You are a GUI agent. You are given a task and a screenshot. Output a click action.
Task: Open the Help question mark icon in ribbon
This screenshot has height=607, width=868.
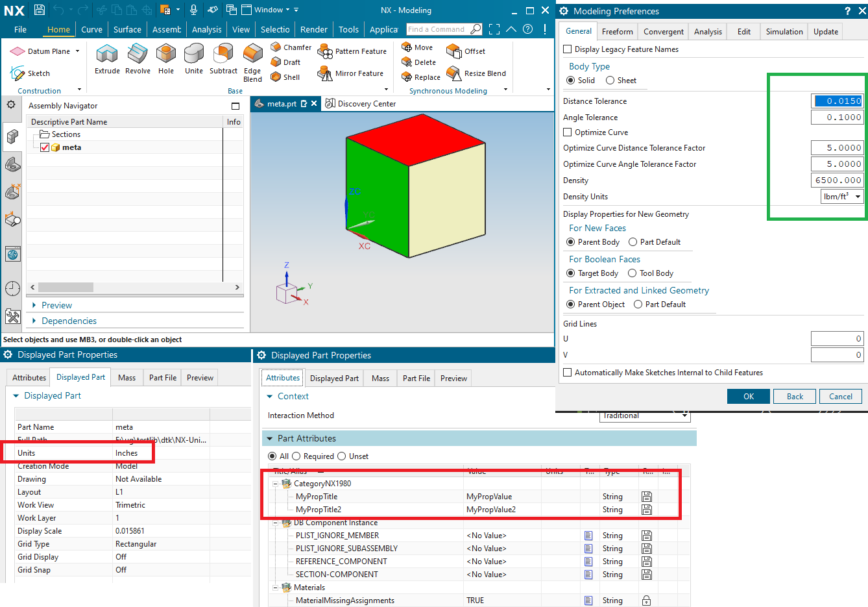pyautogui.click(x=527, y=29)
